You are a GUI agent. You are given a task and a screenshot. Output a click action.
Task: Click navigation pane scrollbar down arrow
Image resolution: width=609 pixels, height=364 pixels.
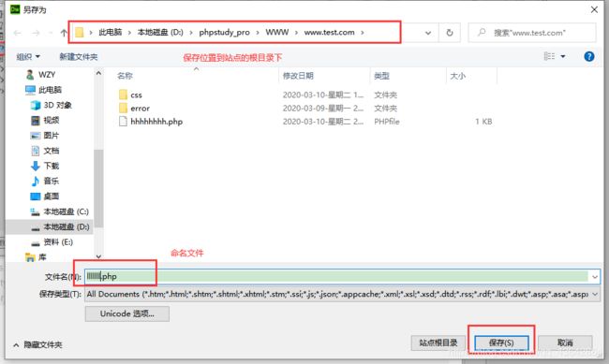pyautogui.click(x=98, y=256)
